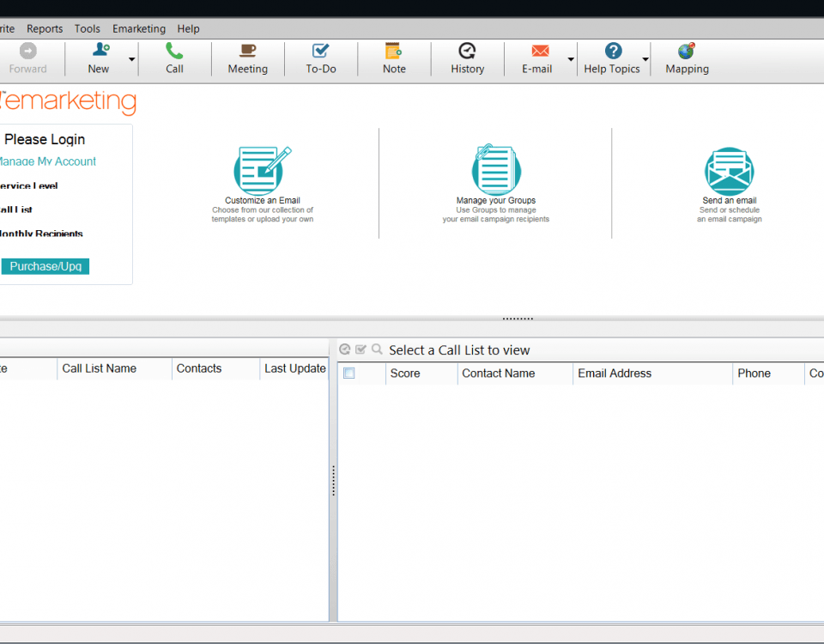The height and width of the screenshot is (644, 824).
Task: Create a New contact from toolbar
Action: [99, 58]
